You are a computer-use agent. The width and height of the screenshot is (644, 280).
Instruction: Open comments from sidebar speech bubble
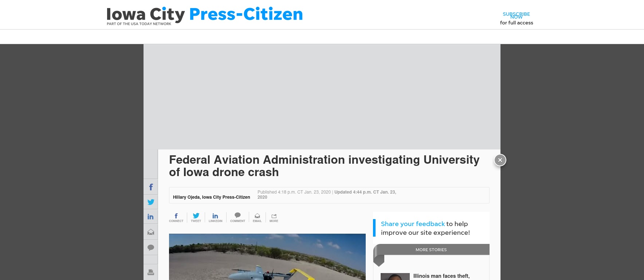point(151,248)
